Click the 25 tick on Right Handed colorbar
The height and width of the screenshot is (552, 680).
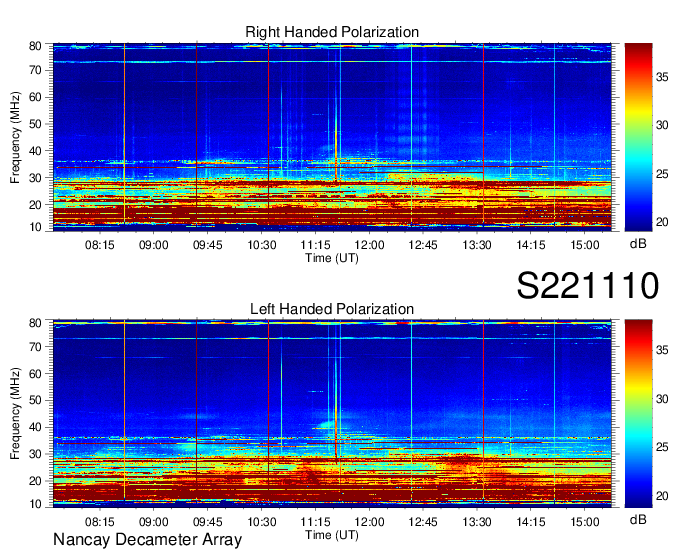pos(662,174)
